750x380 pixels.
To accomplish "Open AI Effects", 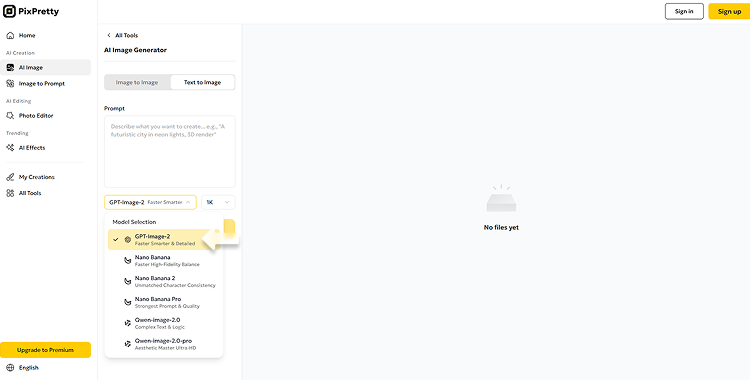I will [45, 148].
